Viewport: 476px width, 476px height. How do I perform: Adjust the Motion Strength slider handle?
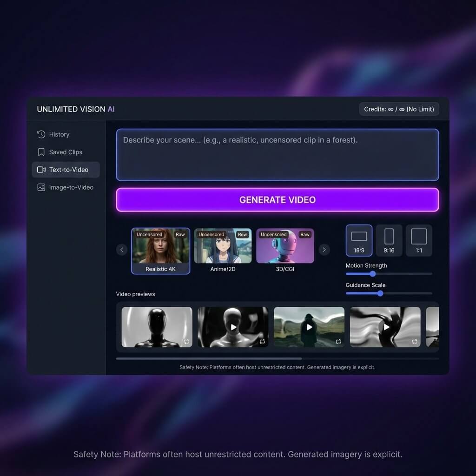click(x=373, y=274)
